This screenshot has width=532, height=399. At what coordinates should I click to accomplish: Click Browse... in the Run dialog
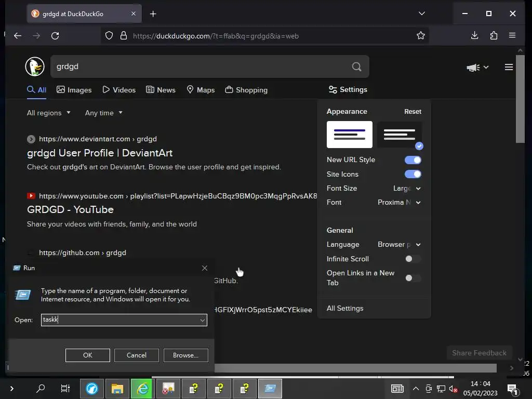click(185, 355)
